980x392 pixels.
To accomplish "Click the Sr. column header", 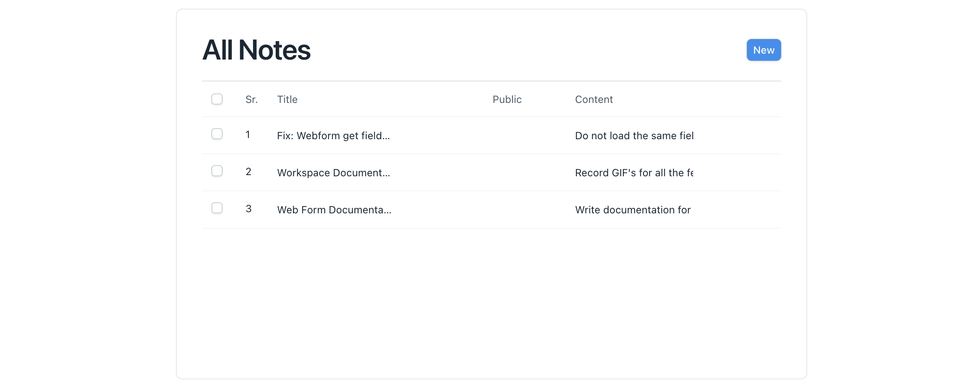I will pos(252,99).
